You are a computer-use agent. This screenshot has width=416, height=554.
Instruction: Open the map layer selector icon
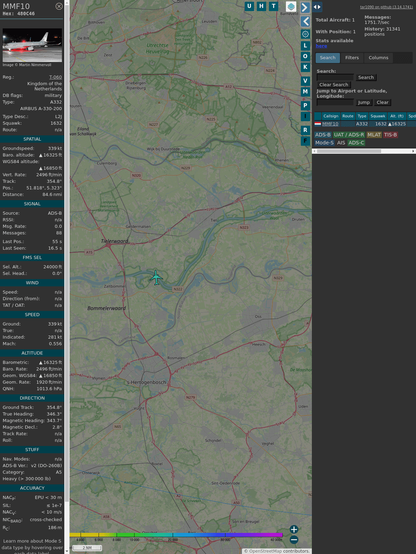[291, 6]
